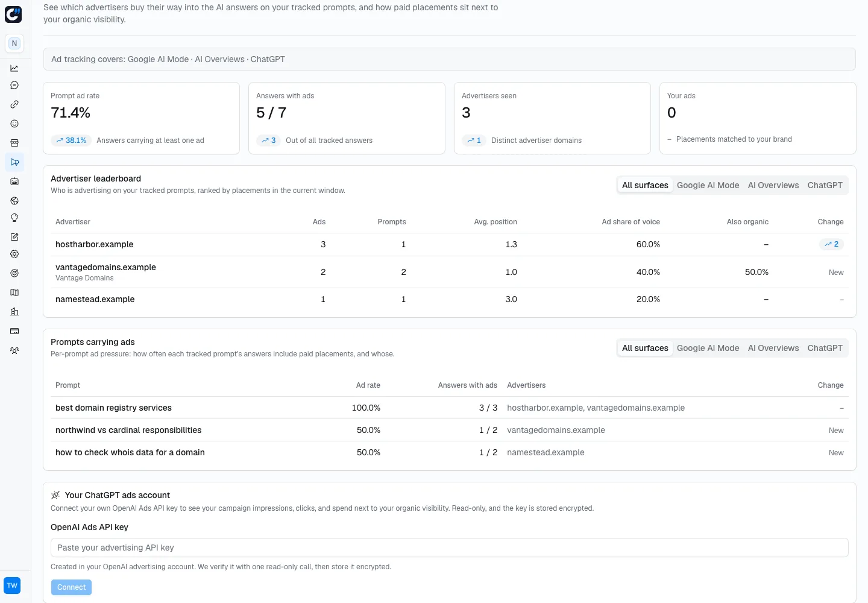Click the 100.0% ad rate cell
Image resolution: width=868 pixels, height=603 pixels.
click(366, 408)
